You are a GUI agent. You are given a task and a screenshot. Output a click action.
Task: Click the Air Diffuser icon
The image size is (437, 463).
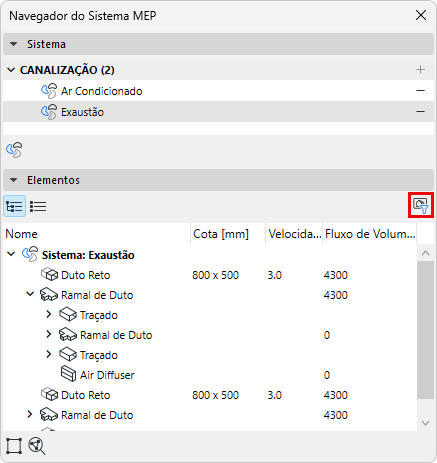click(68, 374)
